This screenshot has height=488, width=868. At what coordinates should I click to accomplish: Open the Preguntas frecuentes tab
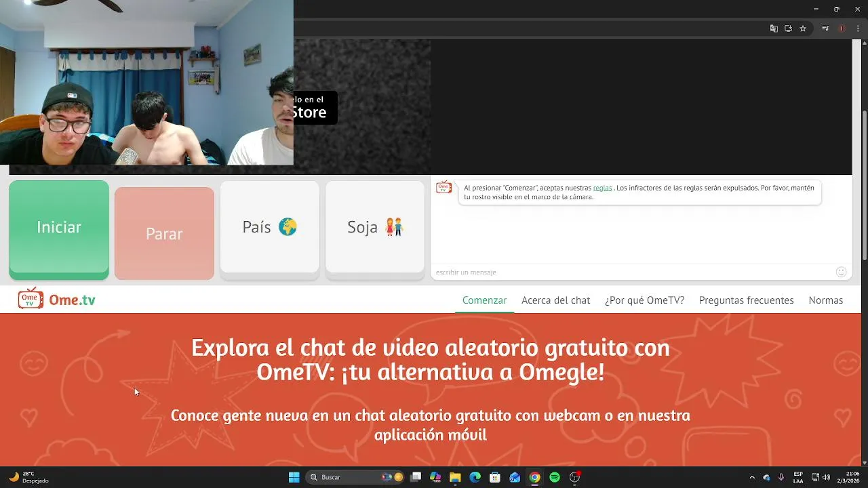tap(746, 300)
